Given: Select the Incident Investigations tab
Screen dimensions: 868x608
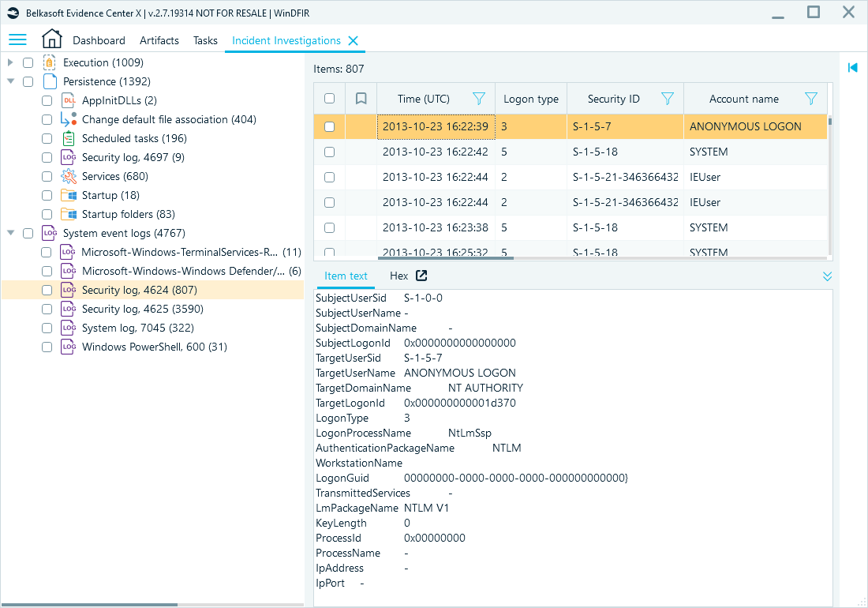Looking at the screenshot, I should coord(286,40).
